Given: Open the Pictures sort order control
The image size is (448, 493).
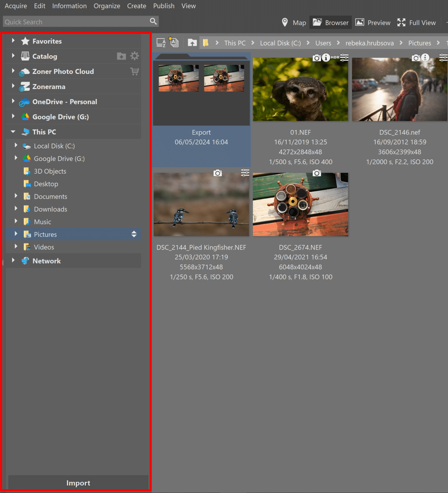Looking at the screenshot, I should (134, 234).
